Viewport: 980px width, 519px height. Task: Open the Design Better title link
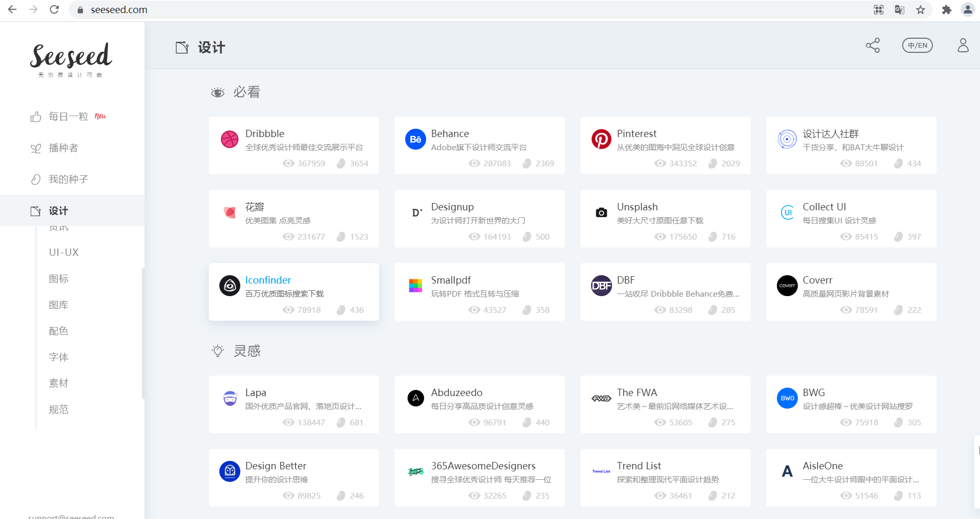(x=276, y=466)
